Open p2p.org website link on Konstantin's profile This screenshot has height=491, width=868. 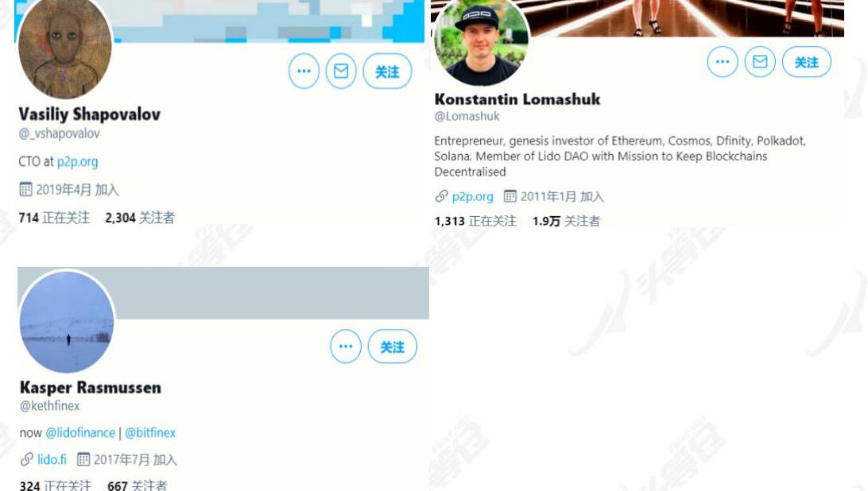[472, 196]
